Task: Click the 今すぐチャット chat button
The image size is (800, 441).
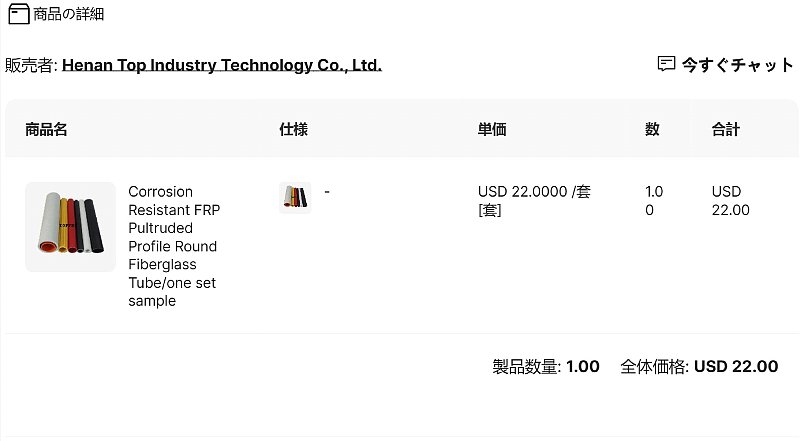Action: coord(726,65)
